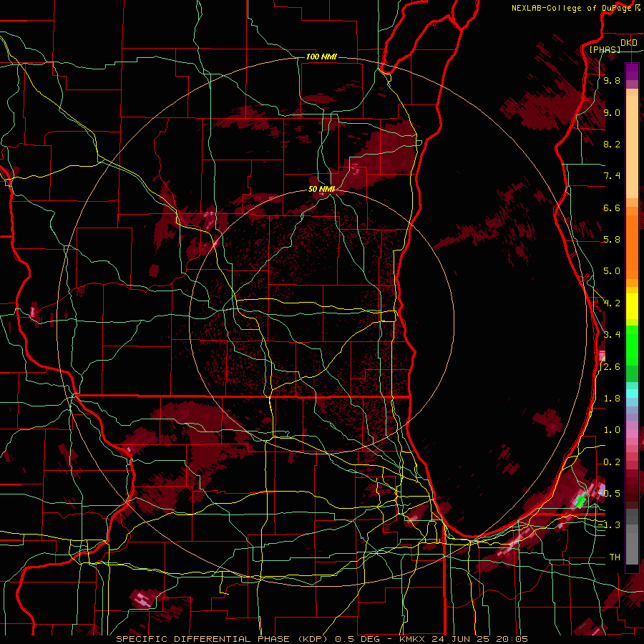
Task: Click the 0.2 scale value
Action: point(612,462)
